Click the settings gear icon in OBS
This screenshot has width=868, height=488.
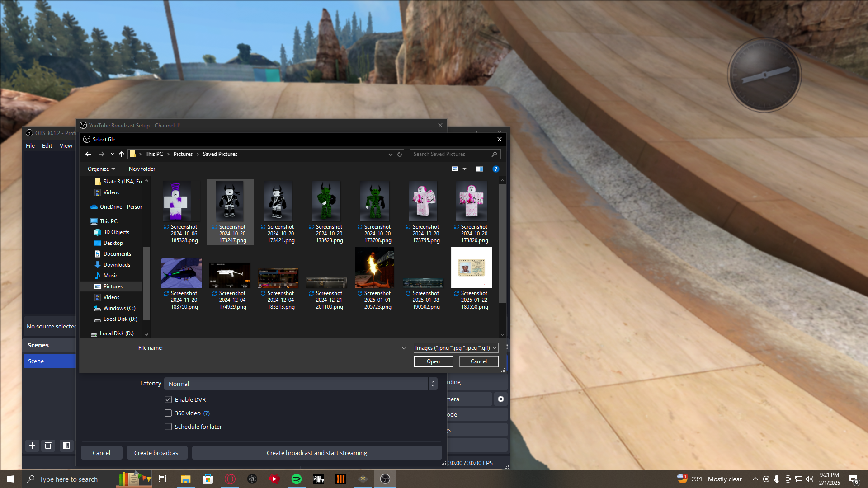501,399
